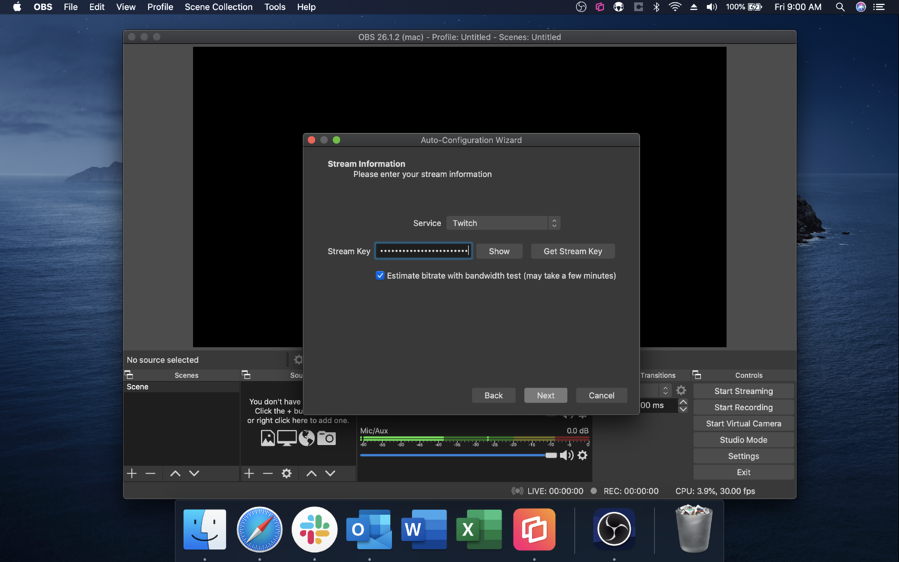Toggle Estimate bitrate with bandwidth test checkbox

coord(380,275)
